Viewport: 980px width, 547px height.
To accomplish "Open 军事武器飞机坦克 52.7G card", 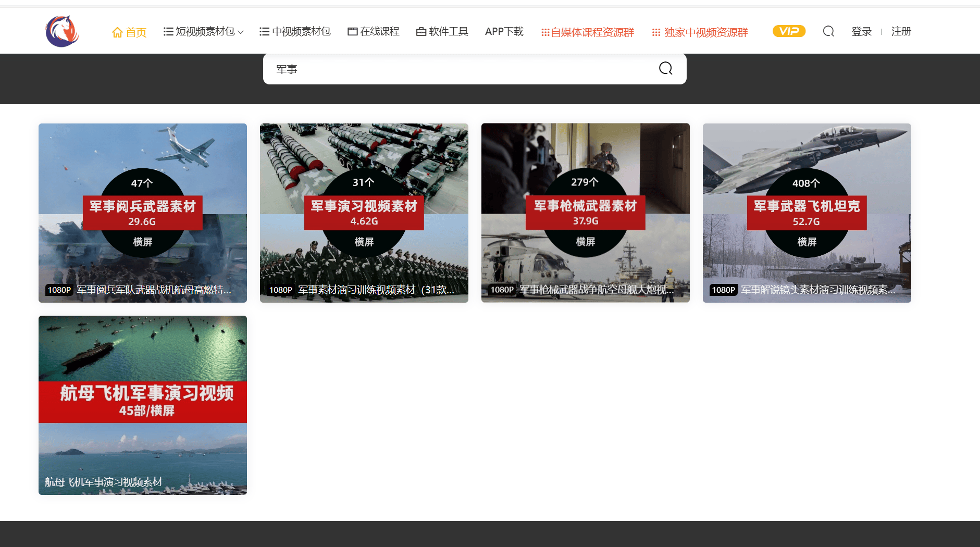I will coord(807,213).
